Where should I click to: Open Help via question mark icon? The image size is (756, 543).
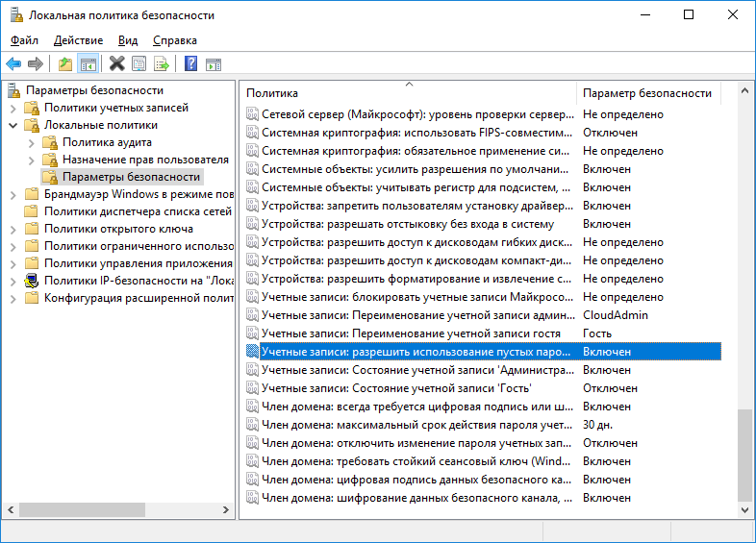click(x=191, y=63)
